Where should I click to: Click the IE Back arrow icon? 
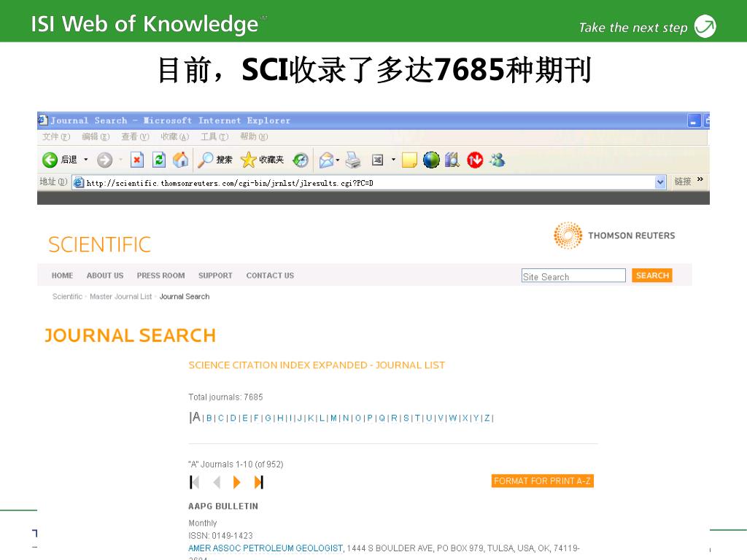coord(50,160)
